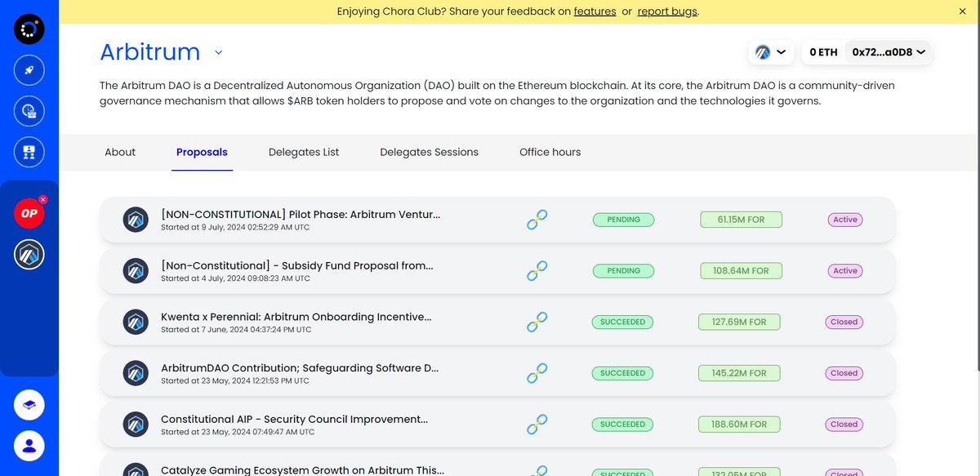Click Active tag on the Pilot Phase row
This screenshot has height=476, width=980.
click(x=845, y=220)
